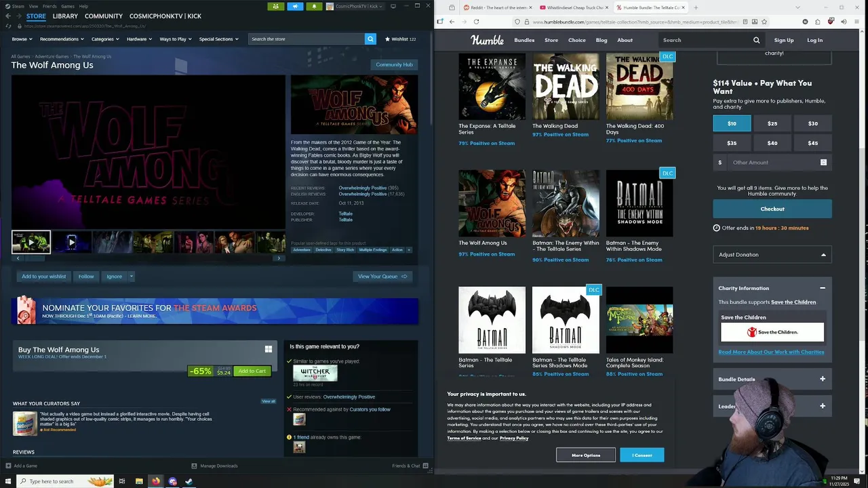Open the View menu in Steam
This screenshot has height=488, width=868.
(x=33, y=6)
